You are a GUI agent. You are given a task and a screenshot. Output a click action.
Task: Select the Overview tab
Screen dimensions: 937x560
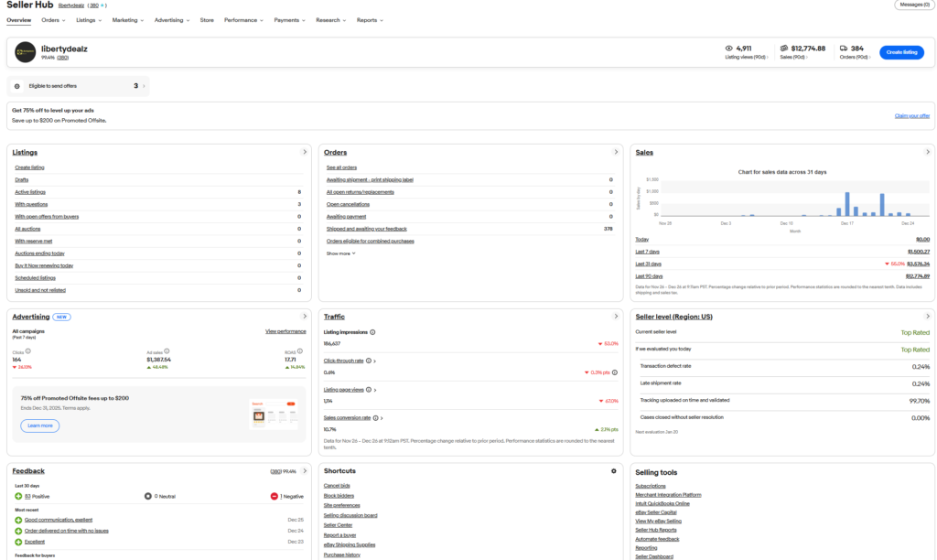(19, 19)
